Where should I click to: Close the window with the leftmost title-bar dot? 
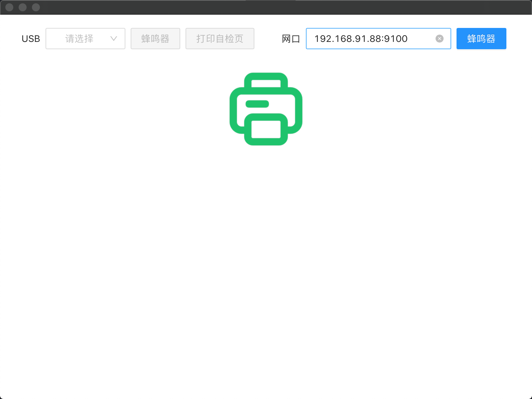point(9,7)
